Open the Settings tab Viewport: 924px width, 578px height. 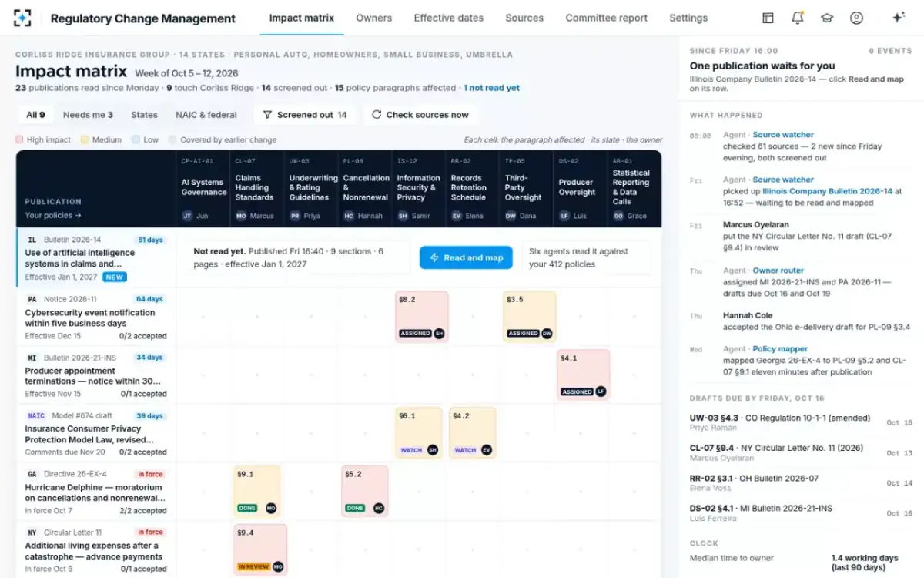pyautogui.click(x=688, y=18)
